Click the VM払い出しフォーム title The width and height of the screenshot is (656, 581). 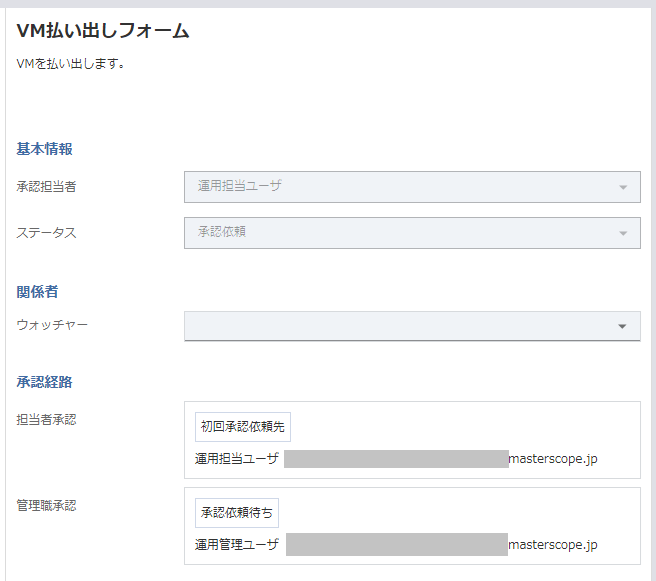(x=103, y=31)
